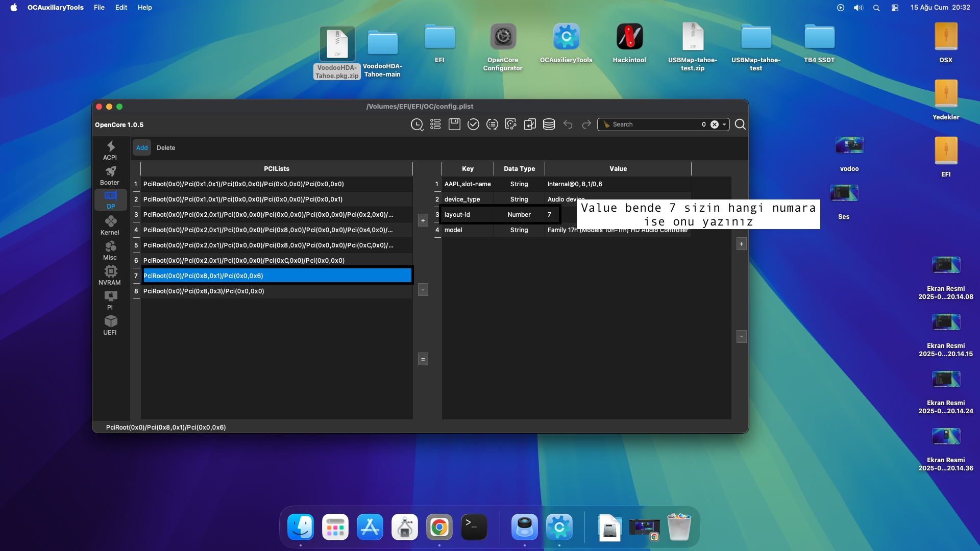Image resolution: width=980 pixels, height=551 pixels.
Task: Click the layout-id value cell
Action: [x=552, y=215]
